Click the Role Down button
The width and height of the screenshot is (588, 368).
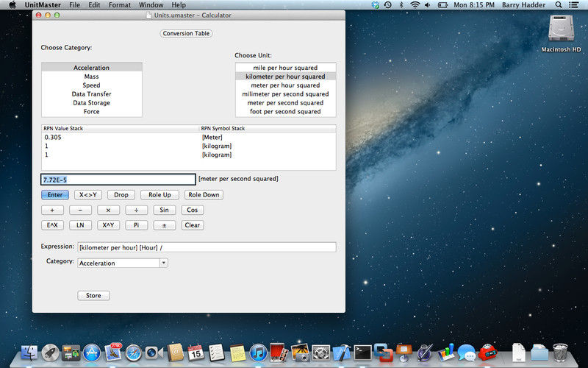coord(204,194)
